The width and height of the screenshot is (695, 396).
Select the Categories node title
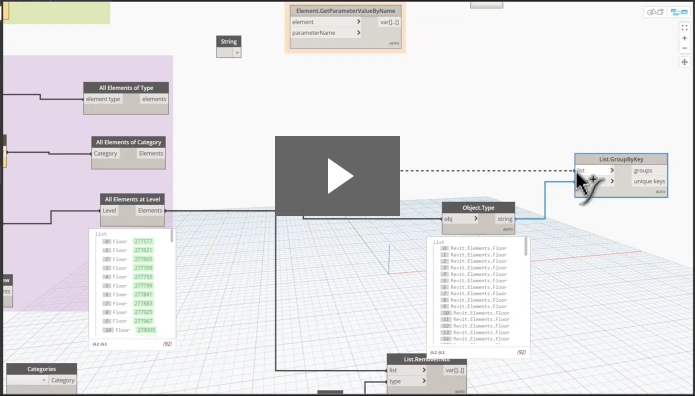pyautogui.click(x=42, y=369)
